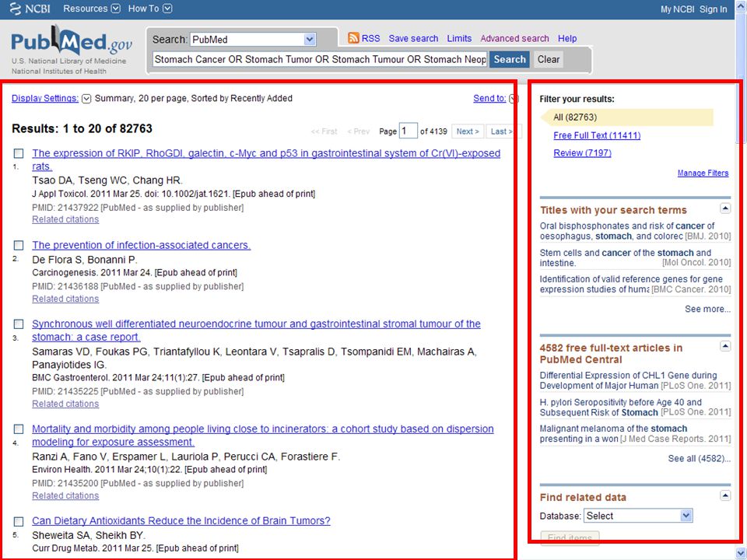Open Identification of valid reference genes title
747x560 pixels.
[x=631, y=285]
